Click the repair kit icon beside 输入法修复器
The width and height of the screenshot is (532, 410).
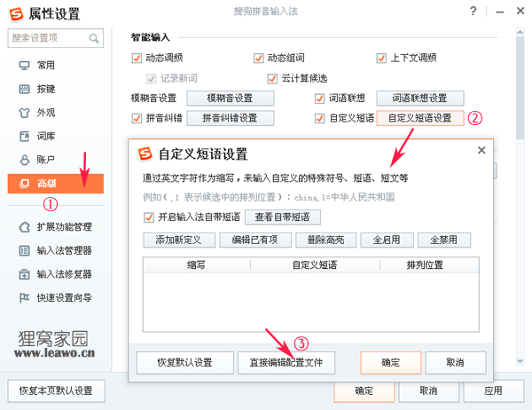coord(24,274)
